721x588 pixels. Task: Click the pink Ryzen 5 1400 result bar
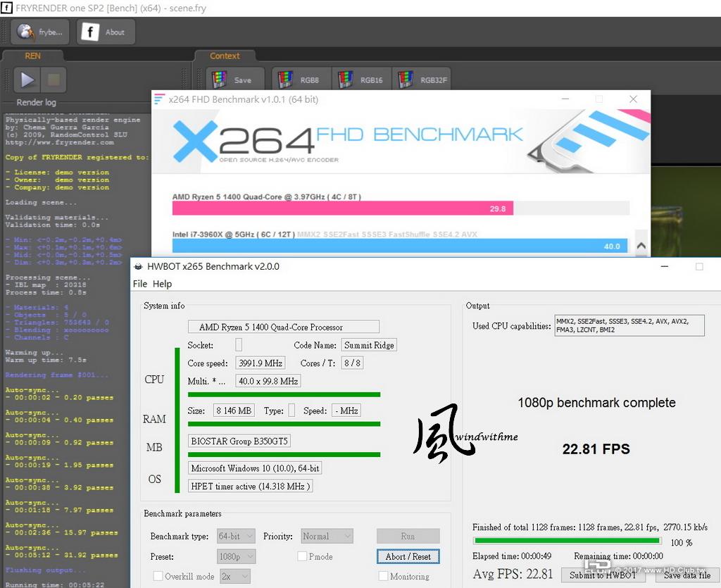[x=343, y=208]
